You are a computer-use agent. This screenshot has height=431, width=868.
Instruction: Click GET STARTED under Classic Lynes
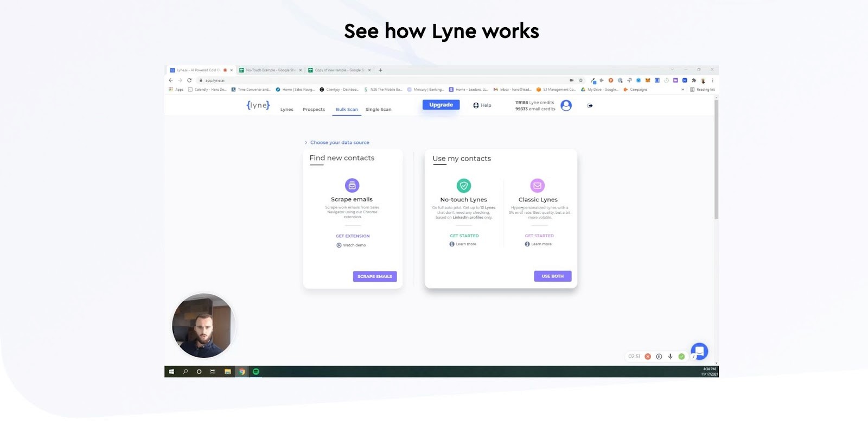[x=539, y=236]
